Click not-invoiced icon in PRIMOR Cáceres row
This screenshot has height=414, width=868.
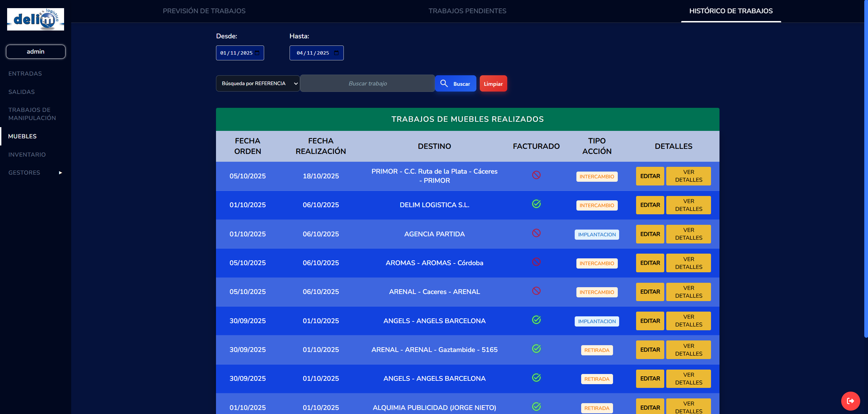click(x=536, y=175)
